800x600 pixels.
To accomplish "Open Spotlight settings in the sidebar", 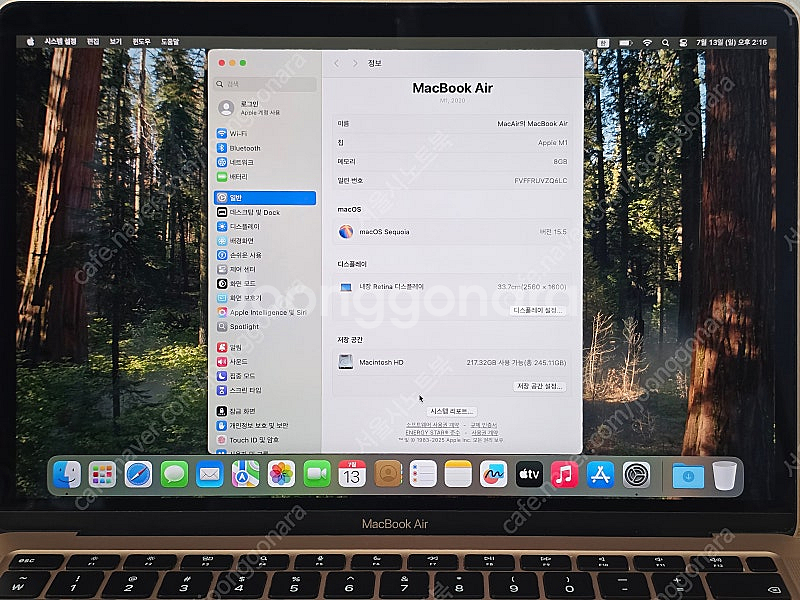I will [x=265, y=326].
